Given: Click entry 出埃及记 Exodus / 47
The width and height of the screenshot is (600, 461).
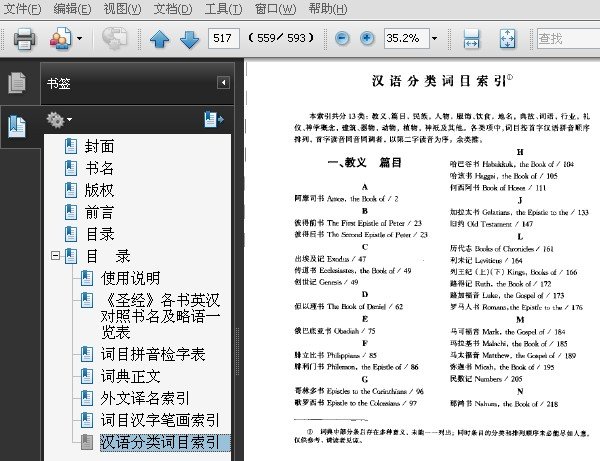Looking at the screenshot, I should click(x=330, y=259).
